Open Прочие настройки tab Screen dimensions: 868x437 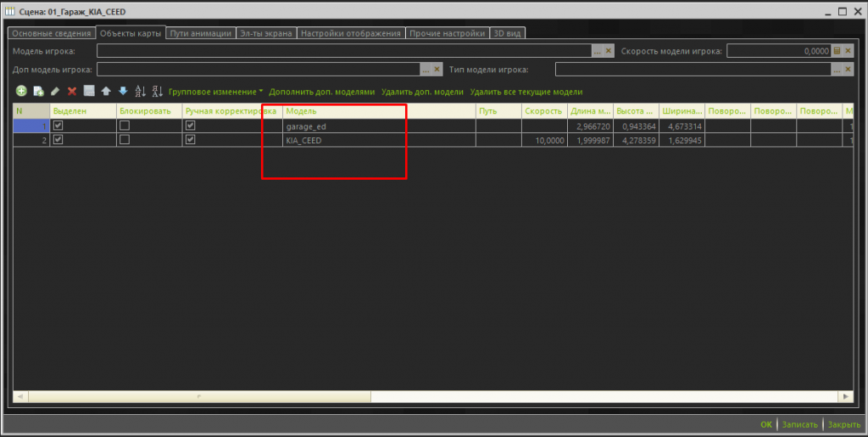pos(448,33)
